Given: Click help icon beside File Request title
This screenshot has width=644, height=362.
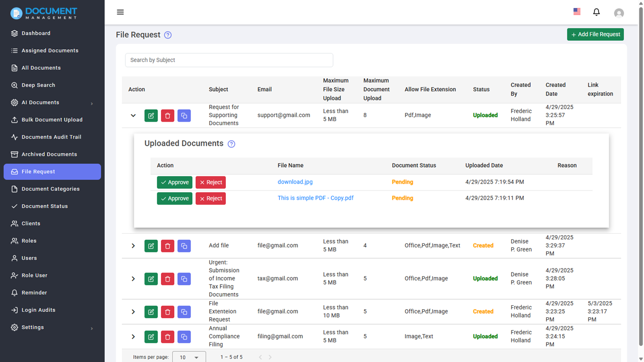Looking at the screenshot, I should click(168, 35).
